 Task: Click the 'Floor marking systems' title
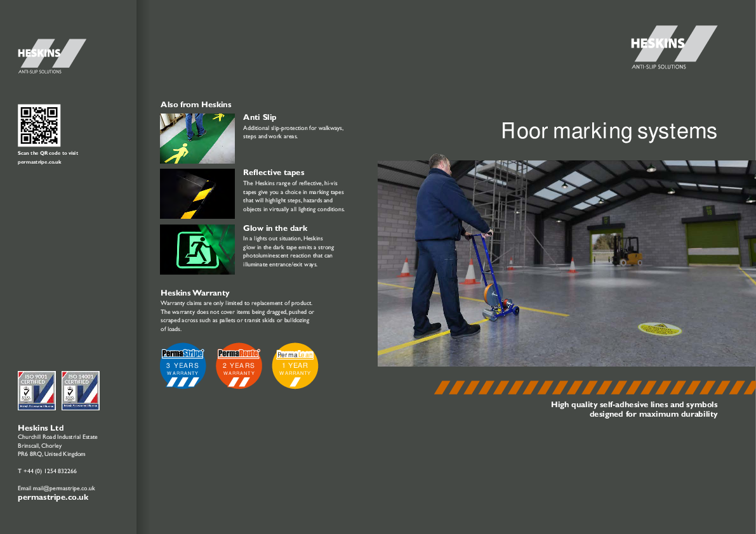(x=609, y=131)
